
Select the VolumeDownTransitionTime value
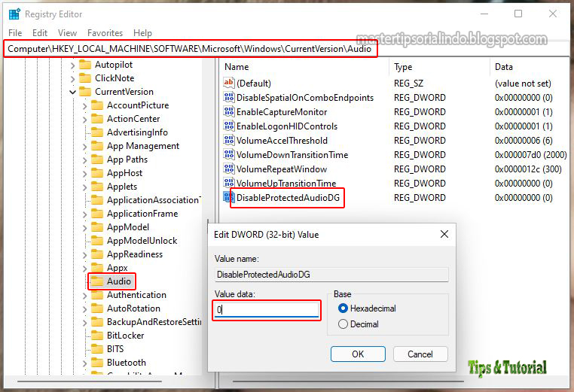292,155
